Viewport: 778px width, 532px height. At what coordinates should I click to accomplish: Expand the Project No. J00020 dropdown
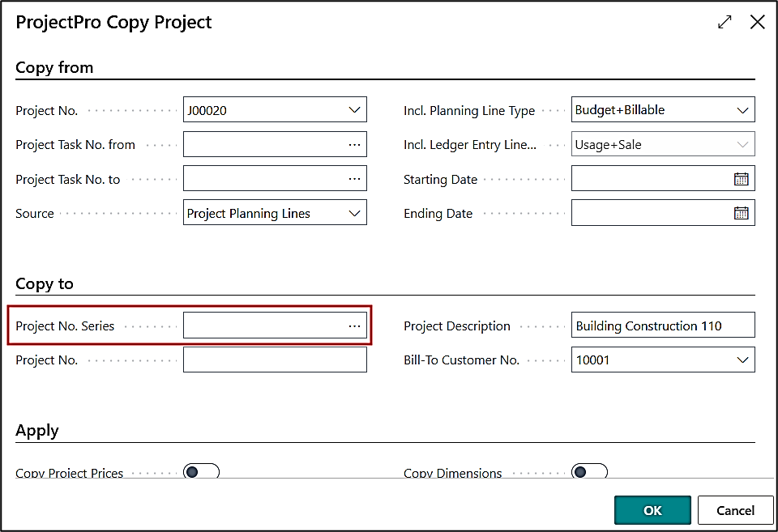(354, 110)
